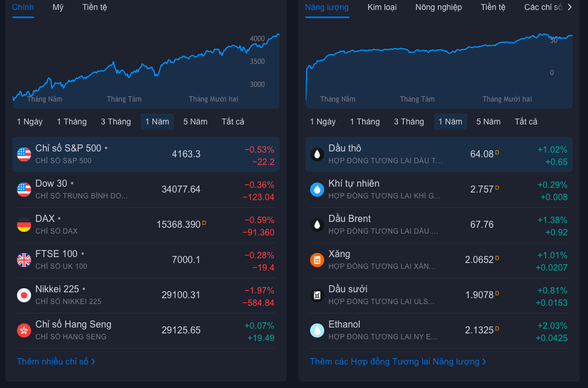Click the Dầu thô oil drop icon
The height and width of the screenshot is (388, 588).
point(317,154)
